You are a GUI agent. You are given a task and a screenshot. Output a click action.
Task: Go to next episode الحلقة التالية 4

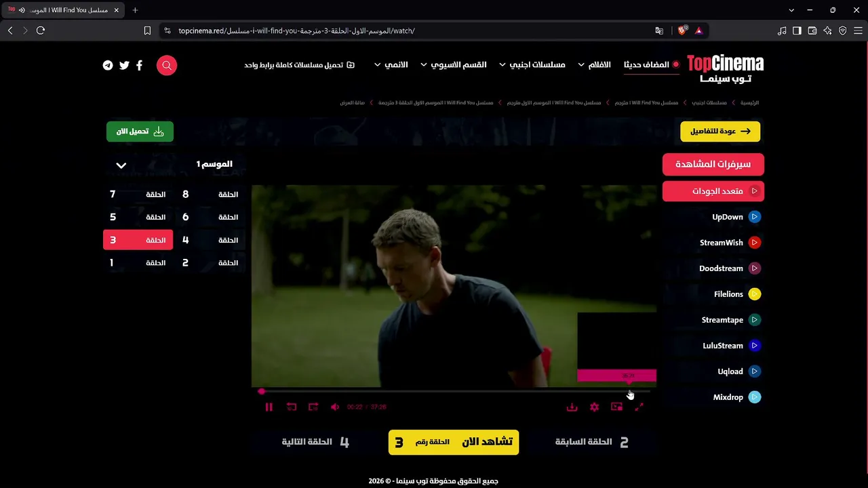pos(315,442)
